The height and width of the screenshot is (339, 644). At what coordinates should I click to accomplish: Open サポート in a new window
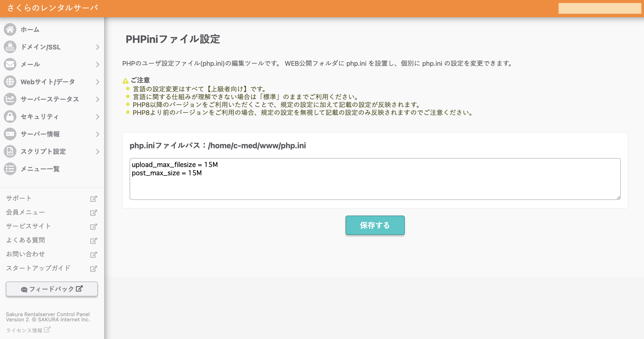point(19,198)
